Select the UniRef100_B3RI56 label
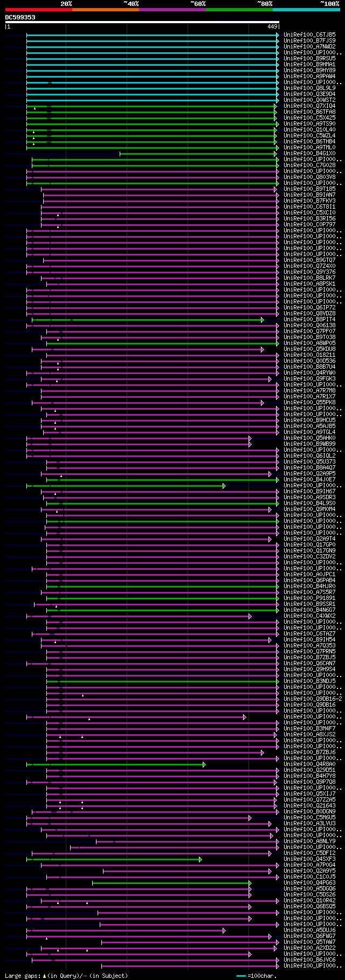Screen dimensions: 345x980 point(309,218)
